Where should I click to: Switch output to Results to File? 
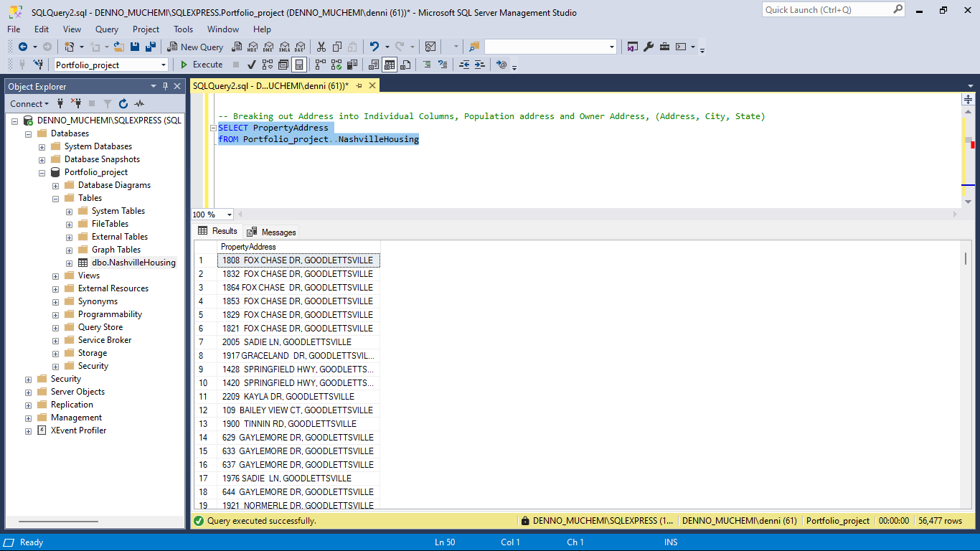coord(405,65)
